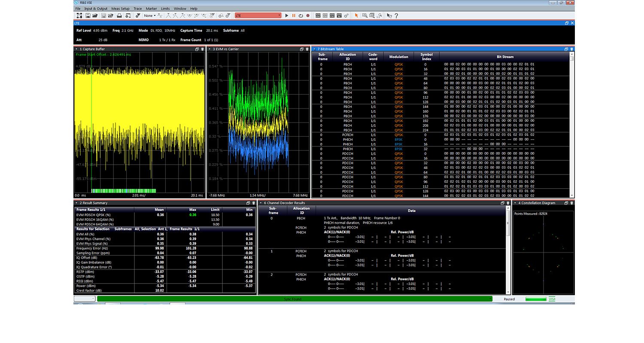Restore the 1:1 zoom view
The image size is (644, 343).
click(380, 16)
